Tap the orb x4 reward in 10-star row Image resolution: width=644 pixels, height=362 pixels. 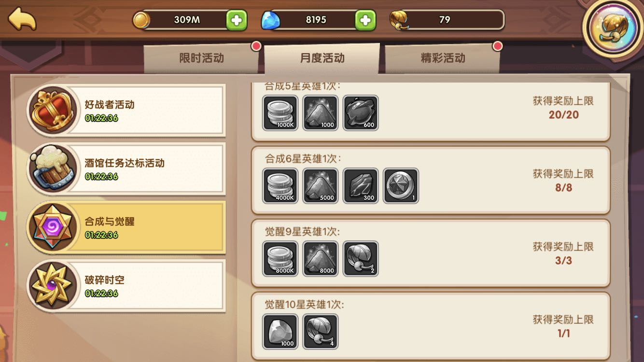coord(321,332)
